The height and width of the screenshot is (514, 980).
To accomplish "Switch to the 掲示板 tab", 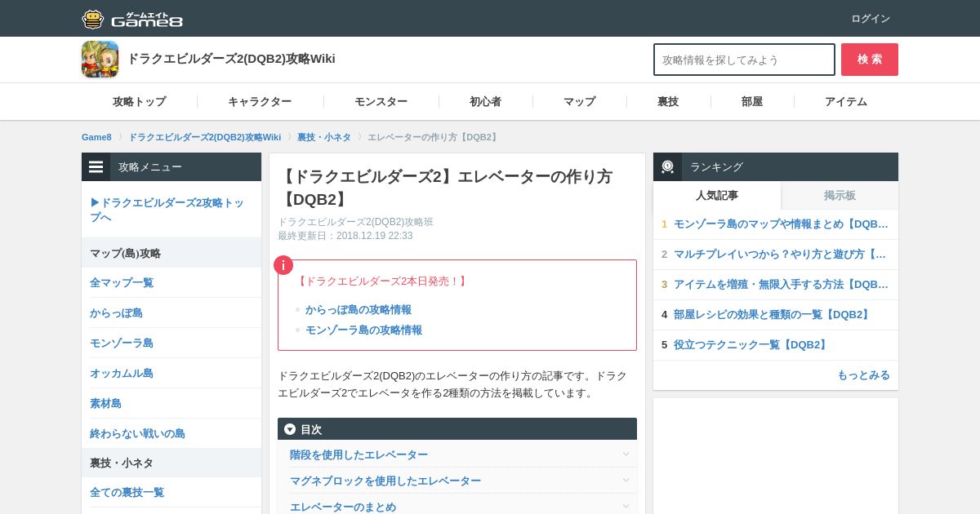I will click(840, 195).
